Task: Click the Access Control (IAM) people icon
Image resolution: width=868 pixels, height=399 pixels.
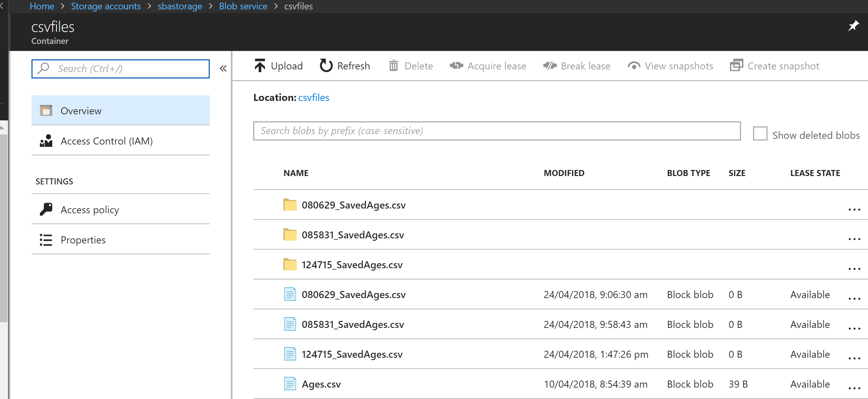Action: click(46, 140)
